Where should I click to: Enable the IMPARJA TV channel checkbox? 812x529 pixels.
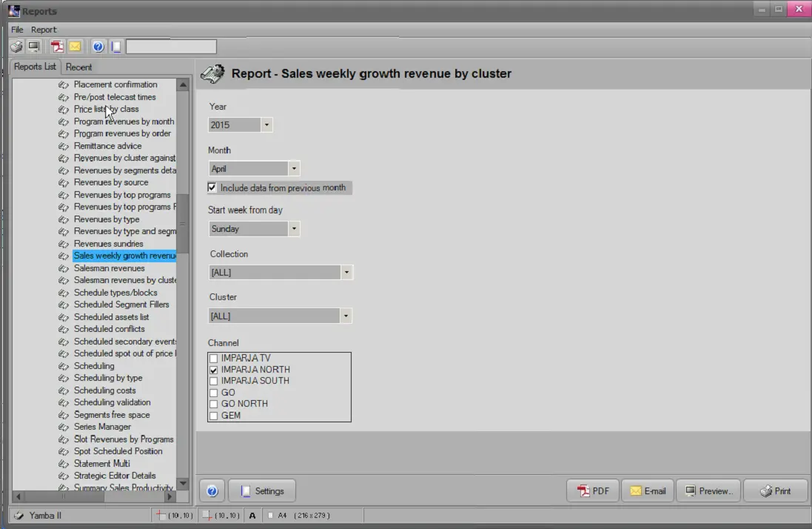(x=214, y=359)
